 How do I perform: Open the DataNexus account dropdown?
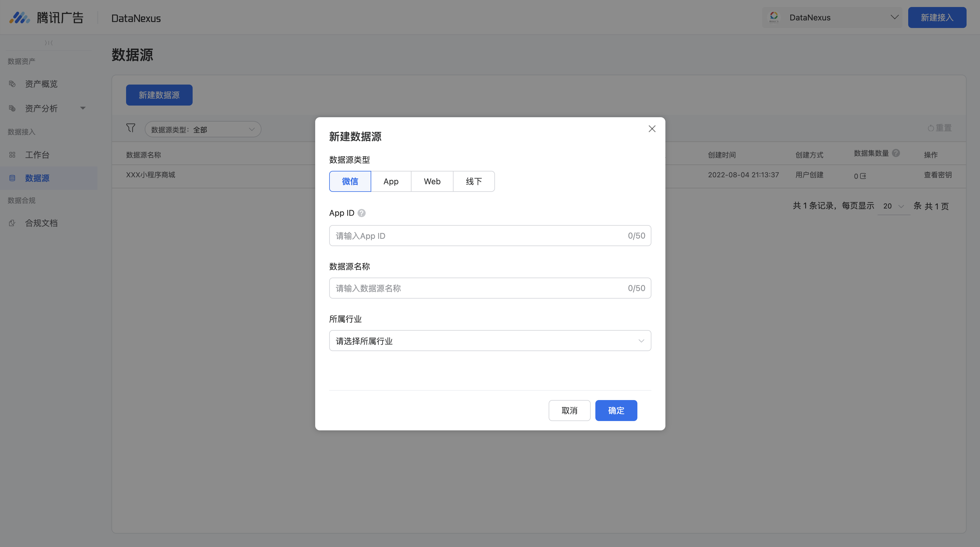[832, 17]
